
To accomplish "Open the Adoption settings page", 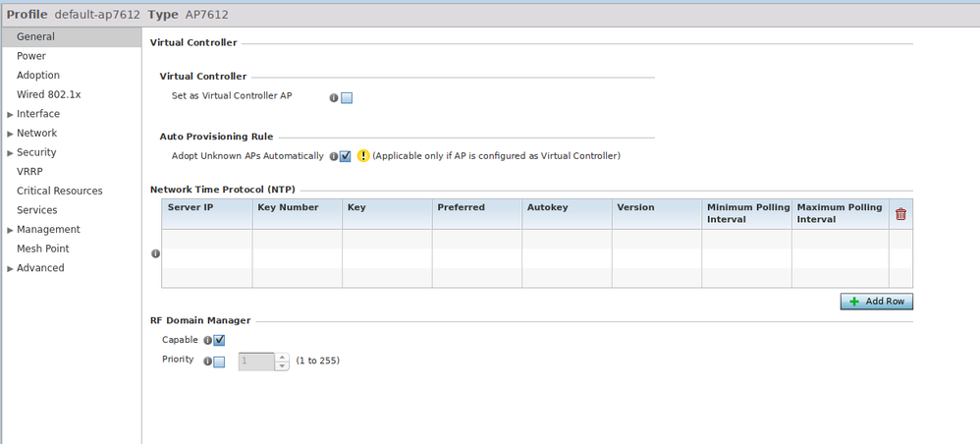I will pyautogui.click(x=38, y=76).
